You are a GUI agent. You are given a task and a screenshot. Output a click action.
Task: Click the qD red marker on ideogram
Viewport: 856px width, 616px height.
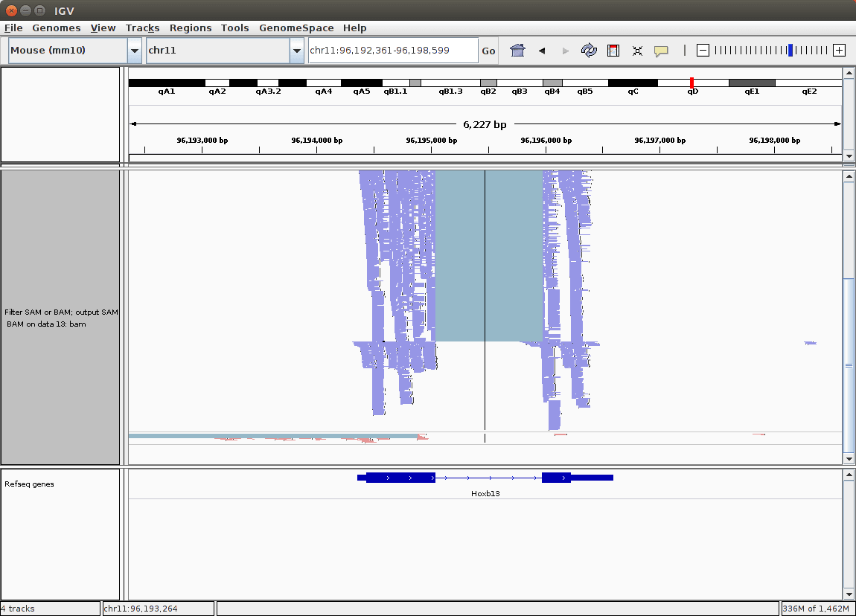pyautogui.click(x=692, y=83)
